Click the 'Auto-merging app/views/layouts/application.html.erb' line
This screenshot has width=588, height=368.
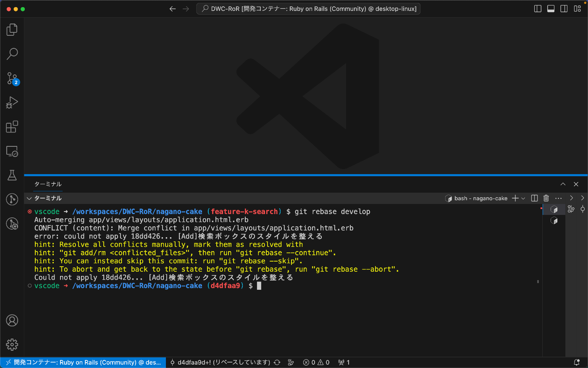click(142, 220)
